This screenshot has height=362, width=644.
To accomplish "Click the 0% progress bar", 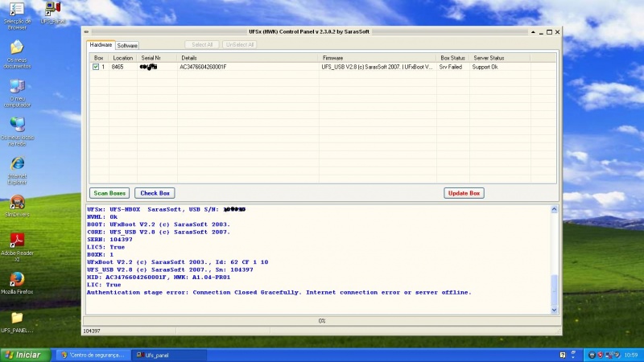I will [321, 321].
